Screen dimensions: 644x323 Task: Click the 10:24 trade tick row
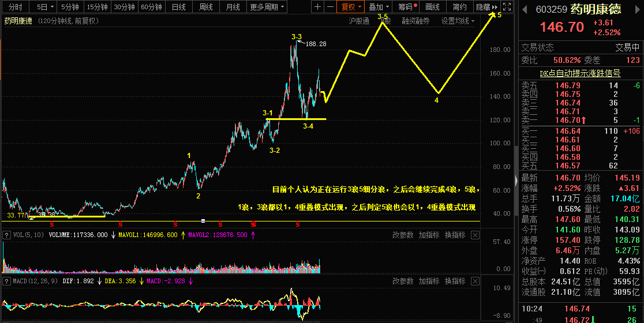(x=581, y=309)
